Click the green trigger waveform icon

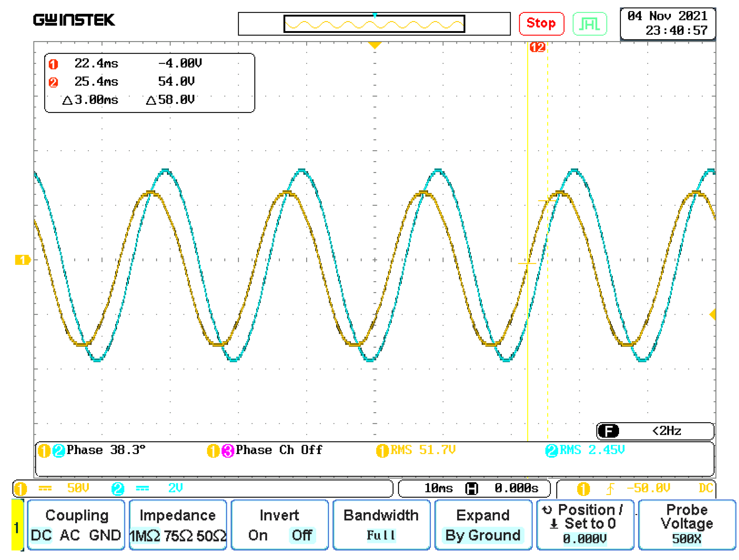(589, 24)
